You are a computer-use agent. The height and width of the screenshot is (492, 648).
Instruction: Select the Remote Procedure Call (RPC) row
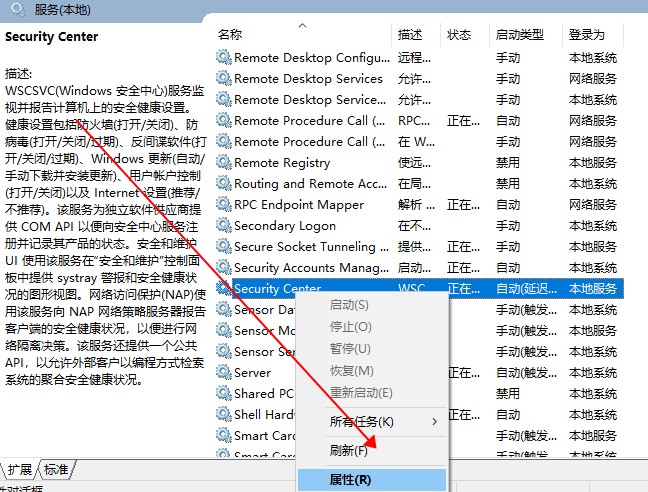click(300, 121)
